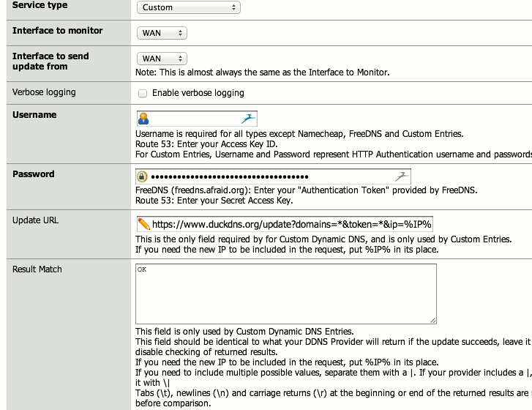532x410 pixels.
Task: Grab the Result Match textarea resize handle
Action: [432, 320]
